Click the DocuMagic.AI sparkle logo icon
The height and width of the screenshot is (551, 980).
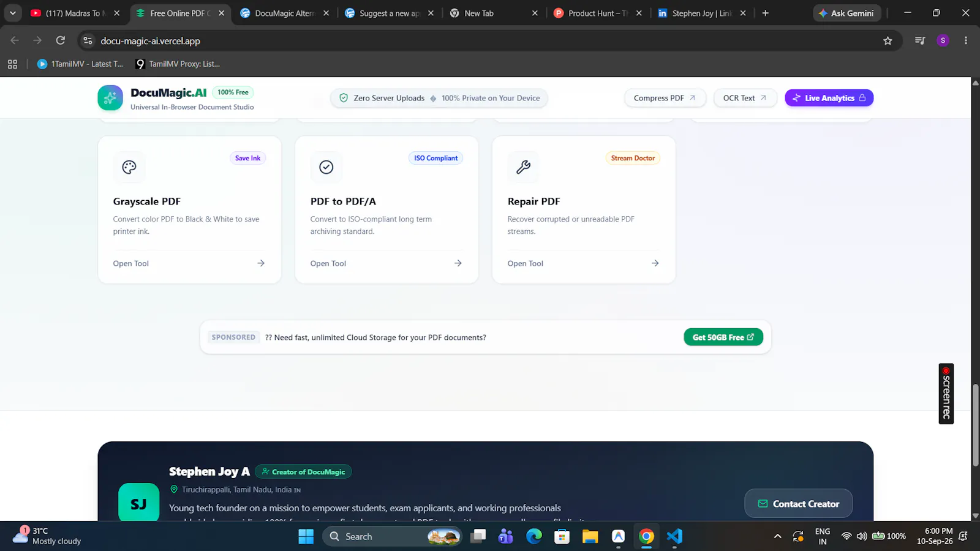coord(110,98)
